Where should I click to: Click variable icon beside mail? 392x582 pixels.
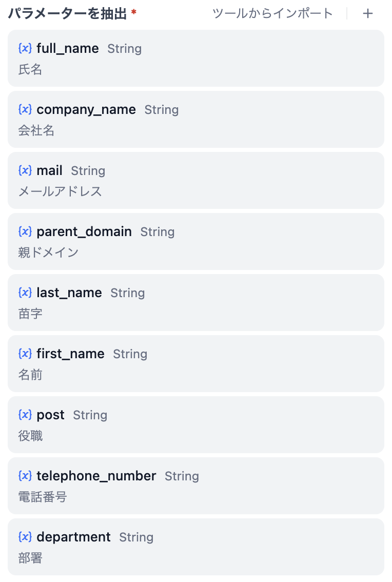click(x=25, y=170)
